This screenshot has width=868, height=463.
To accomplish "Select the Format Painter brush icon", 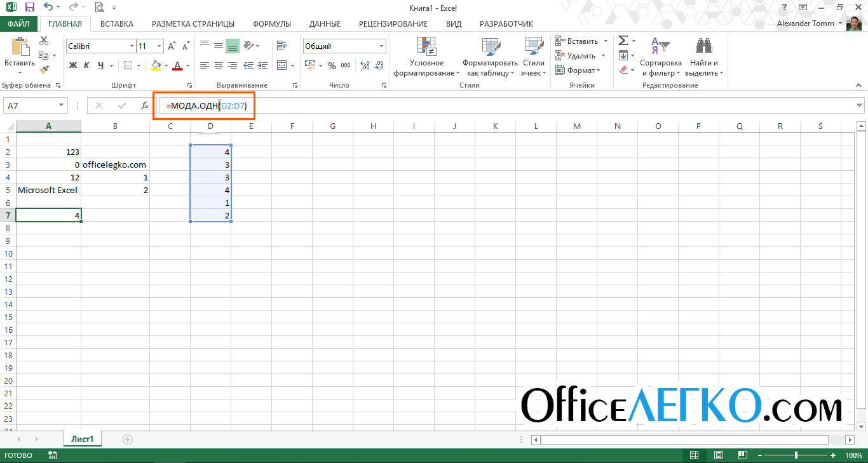I will click(44, 70).
